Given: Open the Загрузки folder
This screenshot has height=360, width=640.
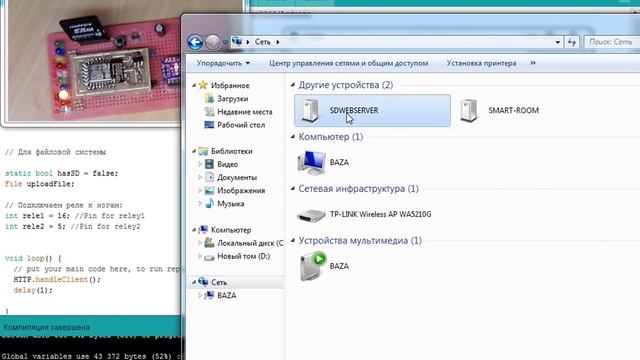Looking at the screenshot, I should point(232,99).
